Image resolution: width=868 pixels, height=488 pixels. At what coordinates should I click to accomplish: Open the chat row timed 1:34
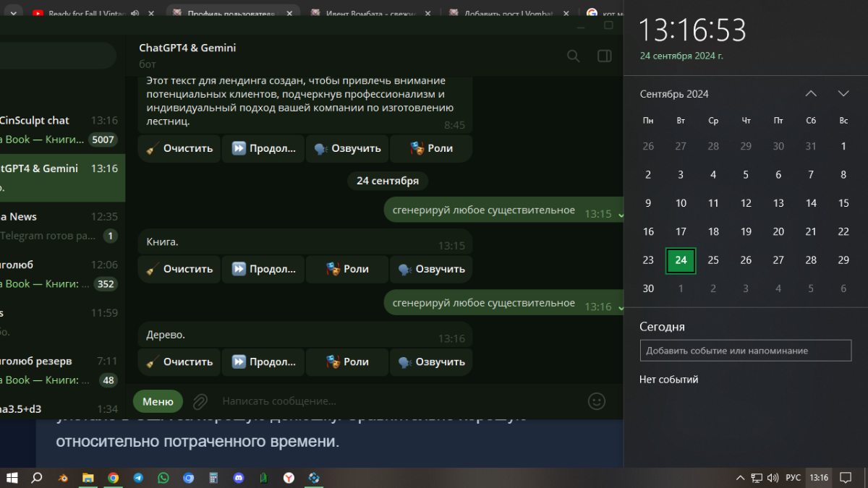[62, 408]
